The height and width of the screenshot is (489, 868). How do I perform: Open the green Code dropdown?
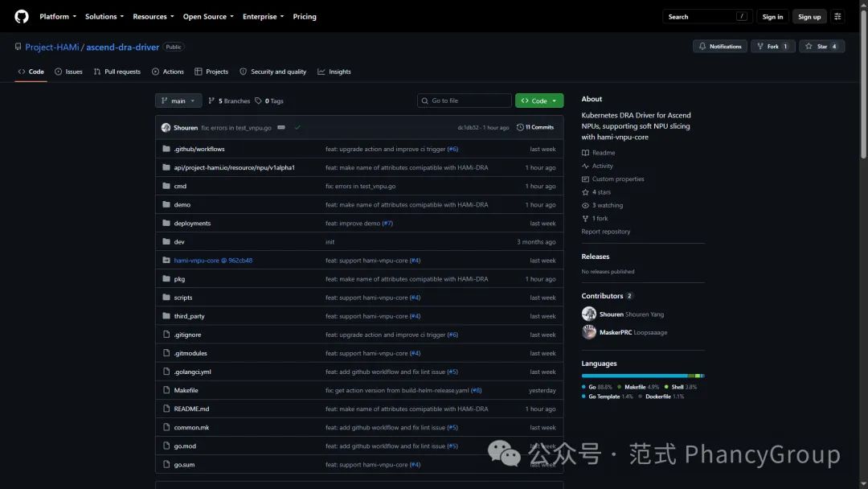click(x=539, y=101)
